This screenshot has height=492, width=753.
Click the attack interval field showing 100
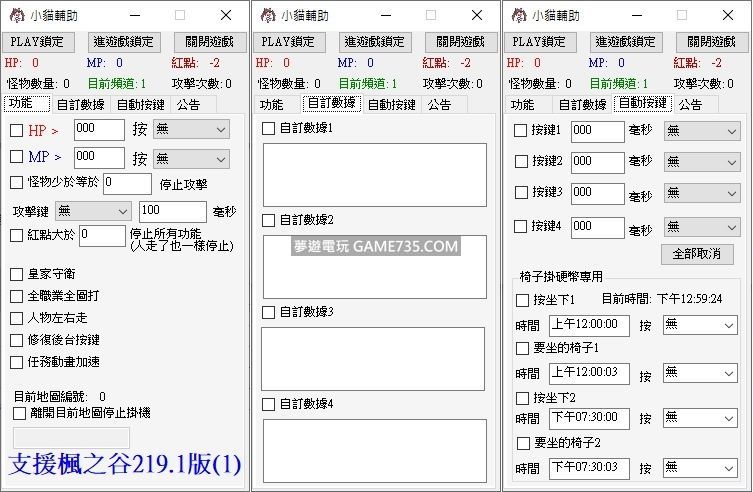[x=173, y=212]
